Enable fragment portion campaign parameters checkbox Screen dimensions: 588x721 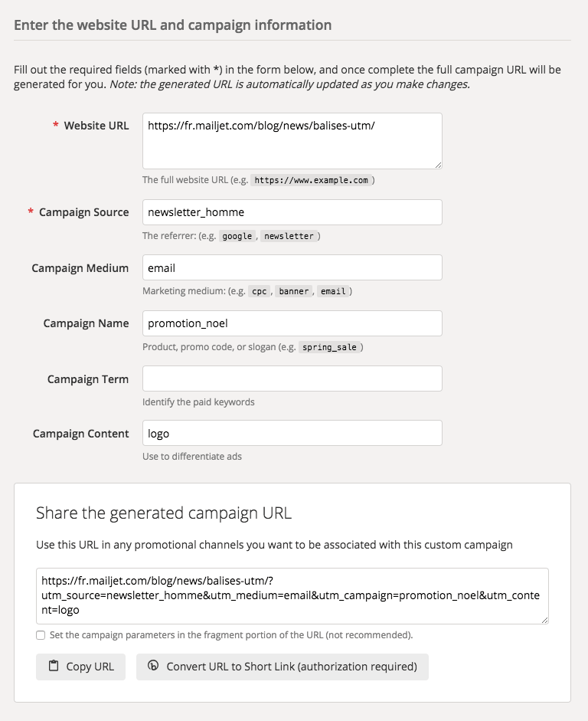pos(41,635)
